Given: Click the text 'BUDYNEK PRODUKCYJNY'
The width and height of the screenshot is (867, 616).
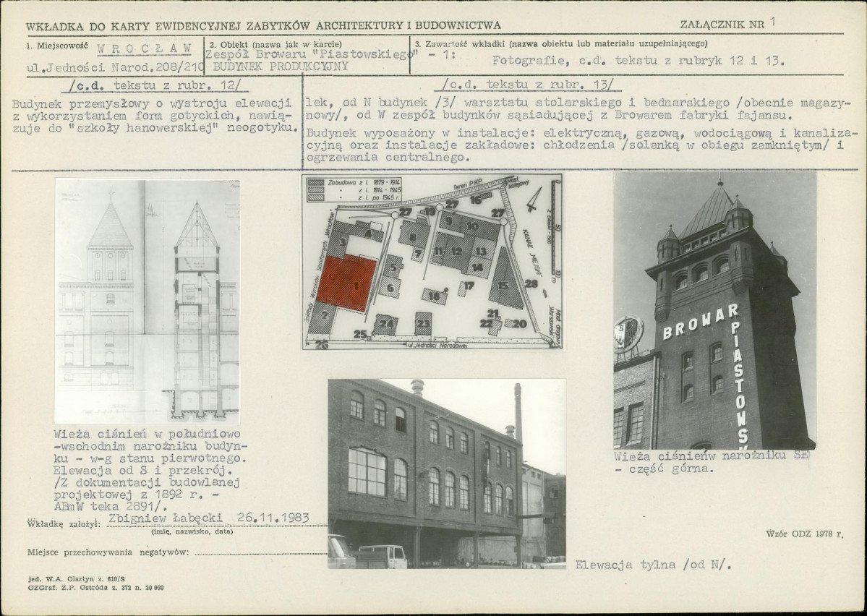Looking at the screenshot, I should click(x=281, y=67).
